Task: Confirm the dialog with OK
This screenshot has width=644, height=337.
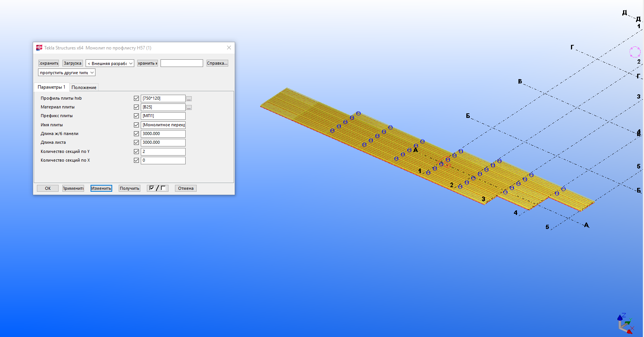Action: coord(48,188)
